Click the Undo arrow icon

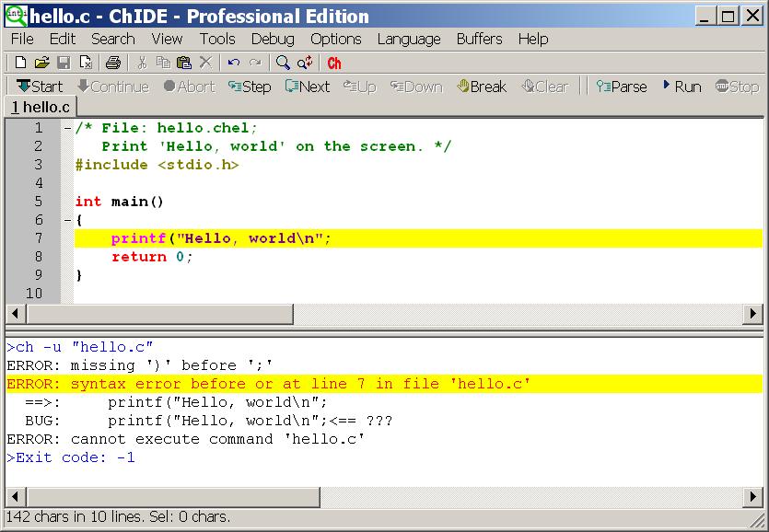click(x=234, y=63)
